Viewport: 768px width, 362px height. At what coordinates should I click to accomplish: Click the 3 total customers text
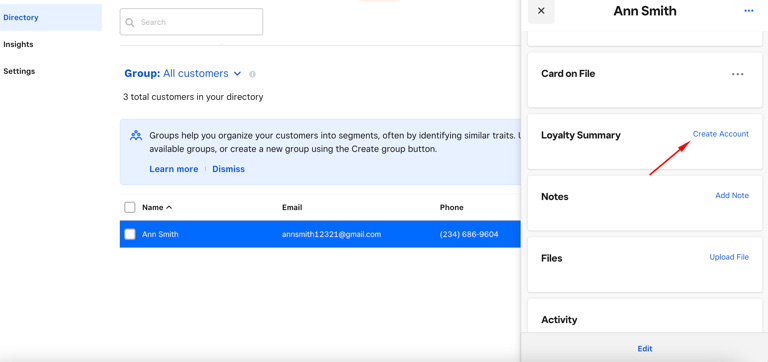[193, 97]
